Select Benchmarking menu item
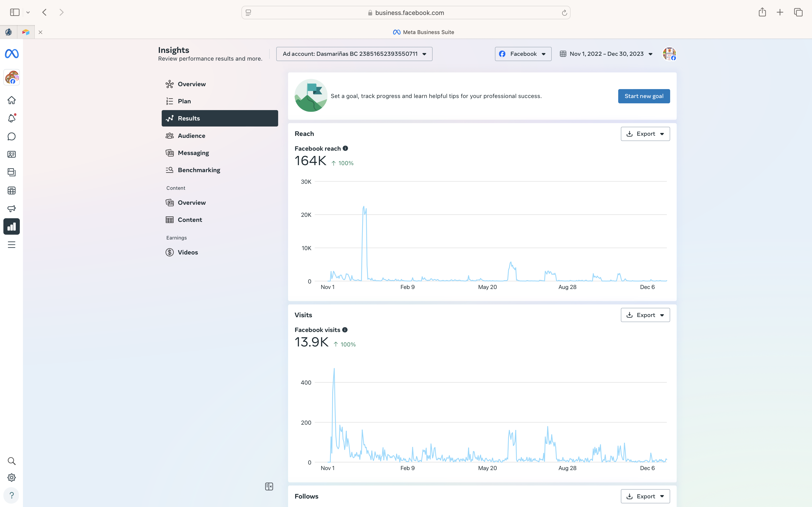Viewport: 812px width, 507px height. point(199,170)
